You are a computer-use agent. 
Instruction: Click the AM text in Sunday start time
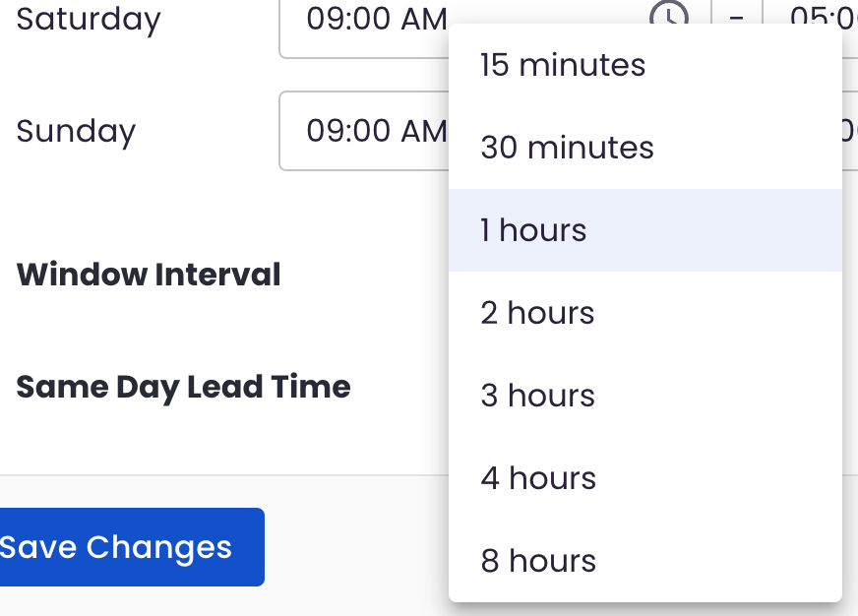click(x=424, y=131)
